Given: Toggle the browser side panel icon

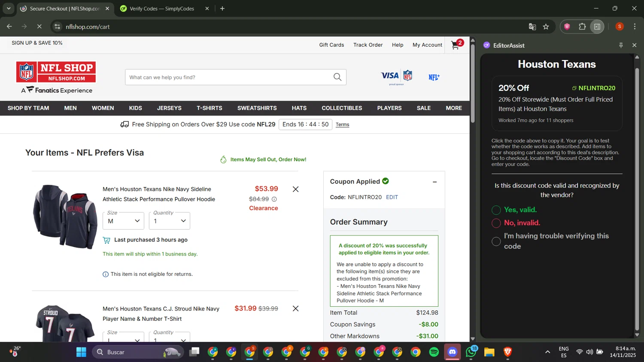Looking at the screenshot, I should 597,27.
